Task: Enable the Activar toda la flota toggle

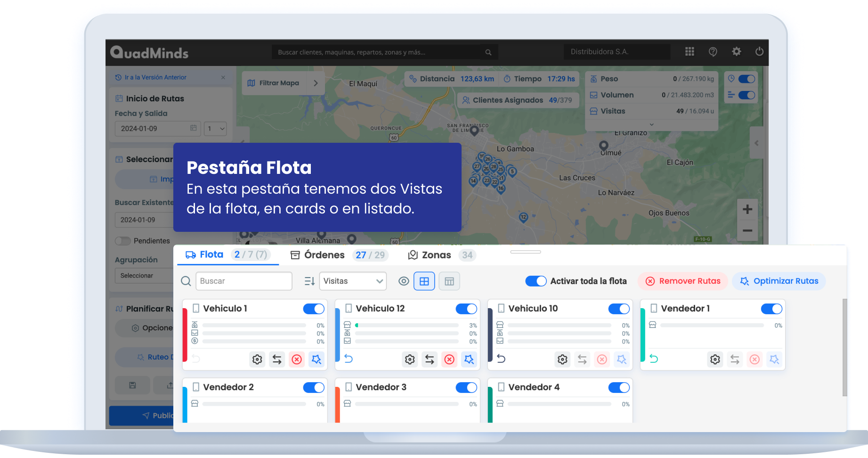Action: click(535, 281)
